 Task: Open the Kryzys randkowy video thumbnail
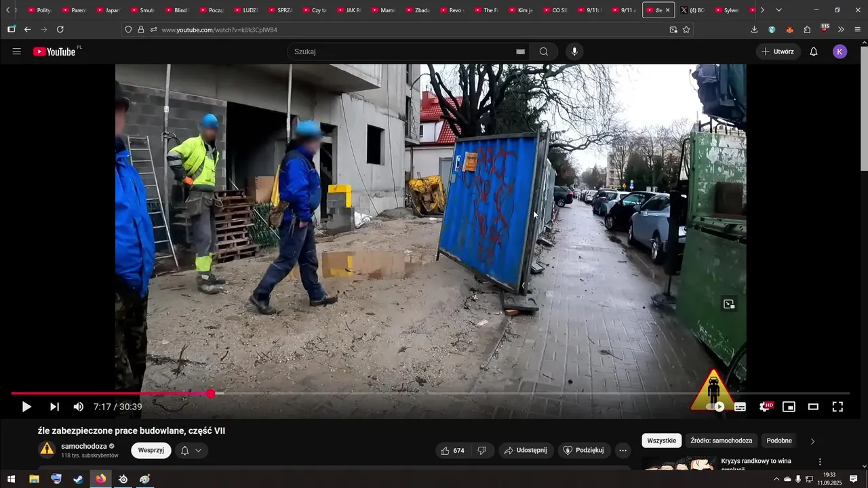tap(679, 464)
